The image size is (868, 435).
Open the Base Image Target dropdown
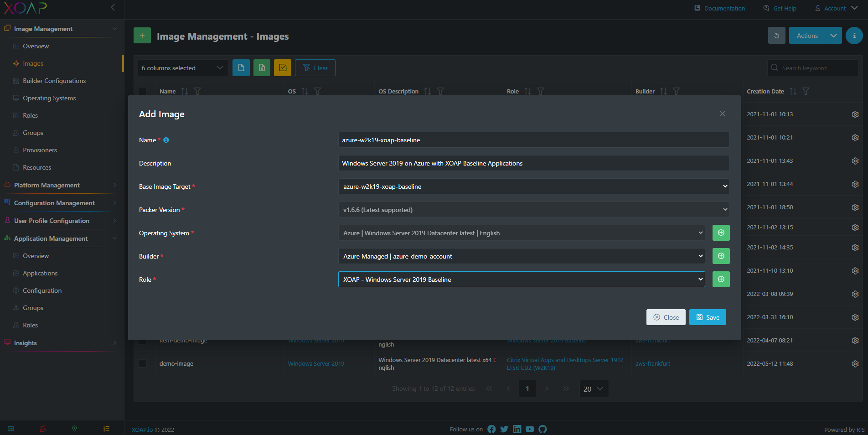(534, 186)
